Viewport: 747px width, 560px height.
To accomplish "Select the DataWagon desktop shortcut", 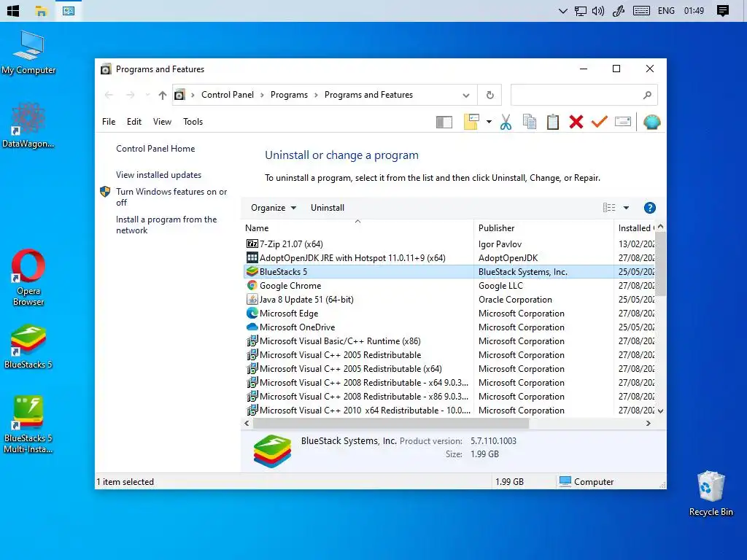I will coord(28,125).
